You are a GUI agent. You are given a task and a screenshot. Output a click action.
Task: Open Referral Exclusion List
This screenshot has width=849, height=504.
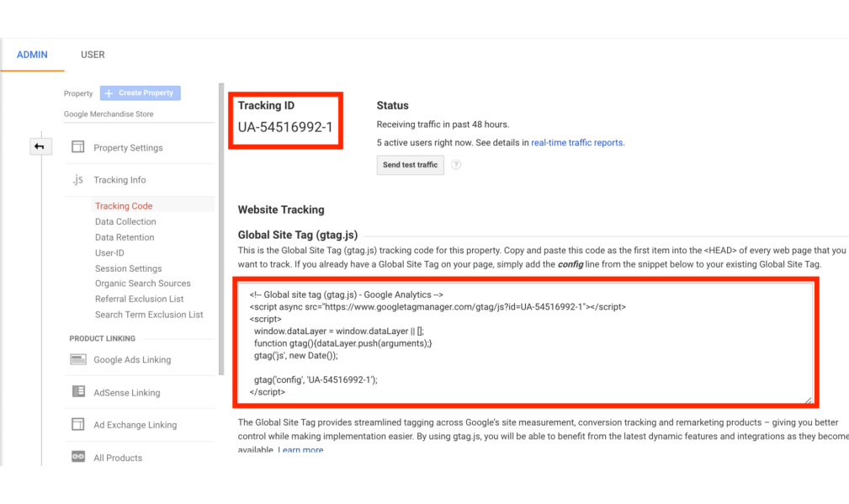pos(139,299)
